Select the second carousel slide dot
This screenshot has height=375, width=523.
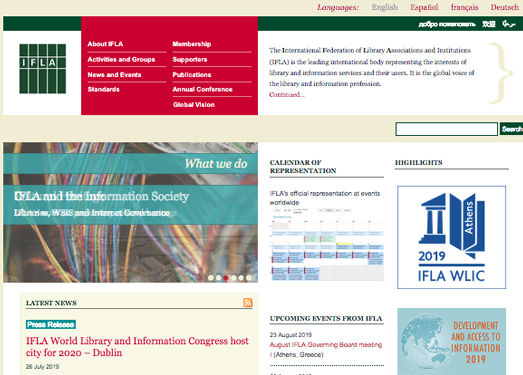pos(218,278)
